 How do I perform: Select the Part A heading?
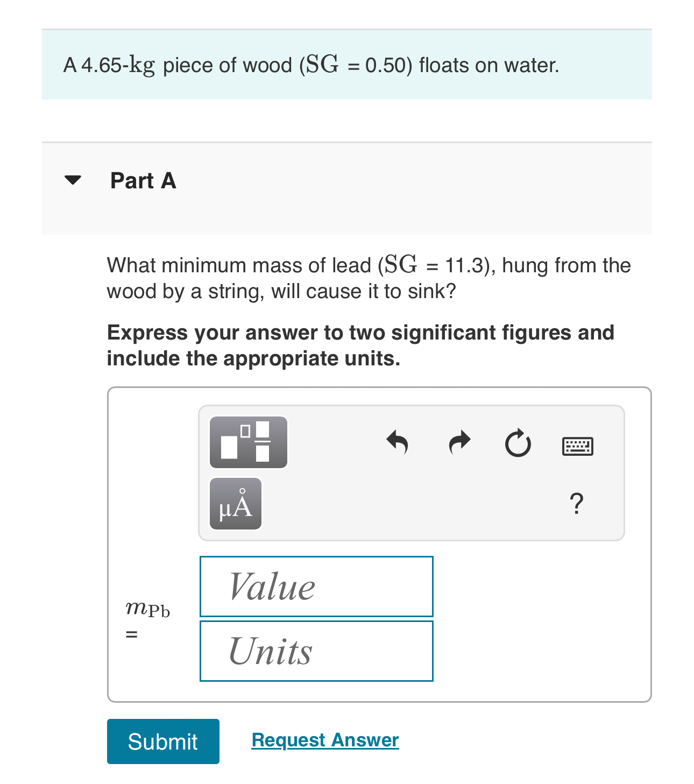[x=143, y=180]
